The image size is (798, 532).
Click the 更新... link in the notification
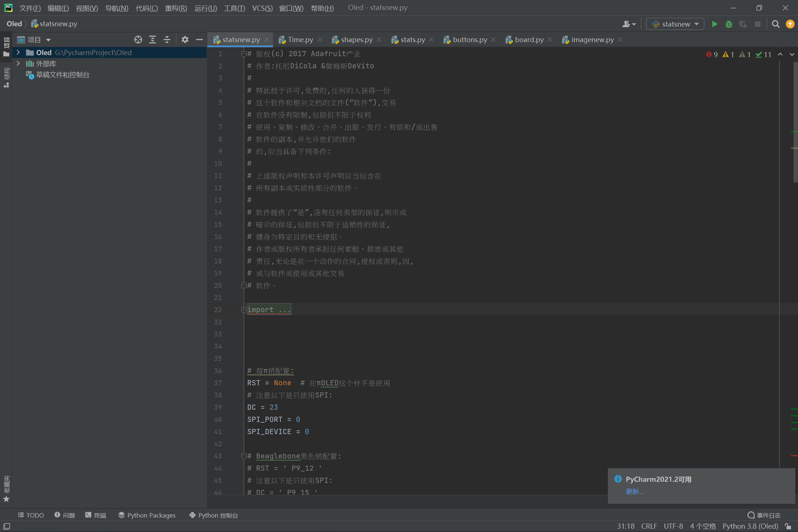click(635, 491)
